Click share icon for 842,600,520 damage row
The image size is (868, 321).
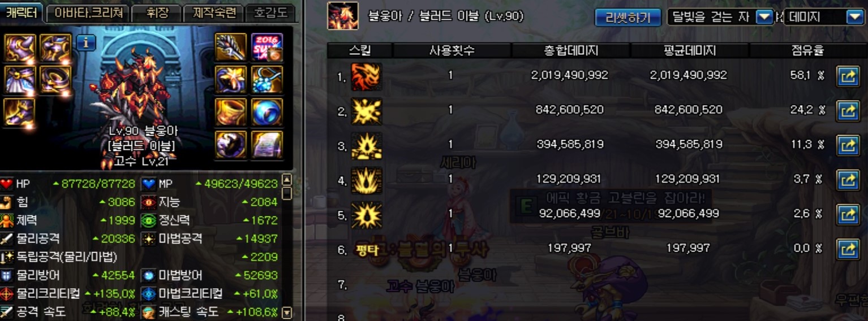(848, 111)
